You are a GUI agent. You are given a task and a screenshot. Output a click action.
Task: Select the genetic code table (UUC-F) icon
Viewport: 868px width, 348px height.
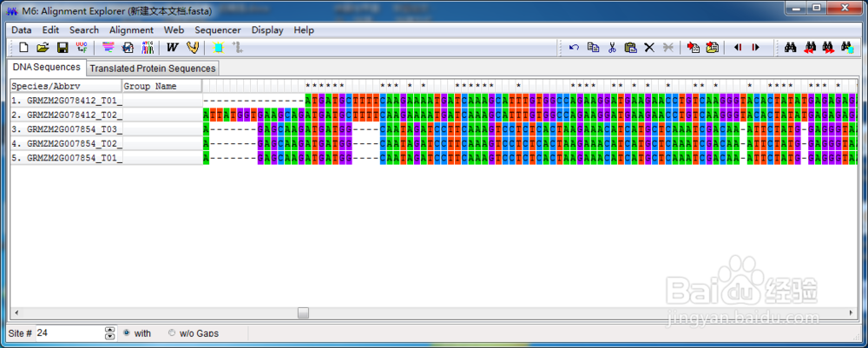point(82,48)
